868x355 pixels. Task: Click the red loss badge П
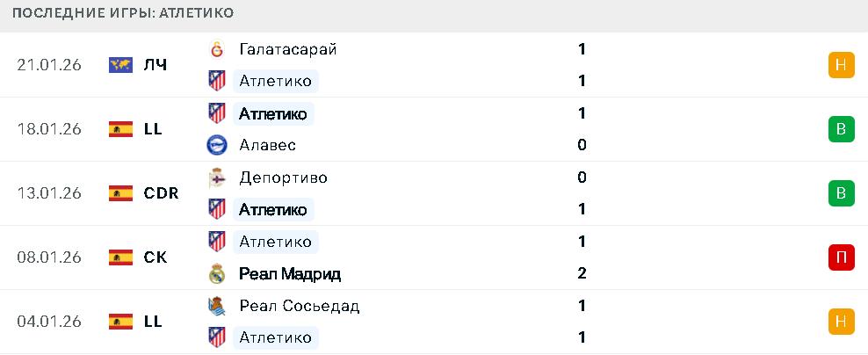841,257
